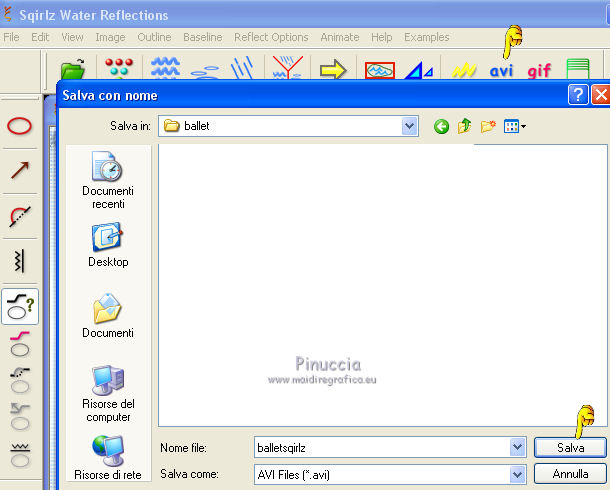610x490 pixels.
Task: Save animation with the gif icon
Action: click(539, 71)
